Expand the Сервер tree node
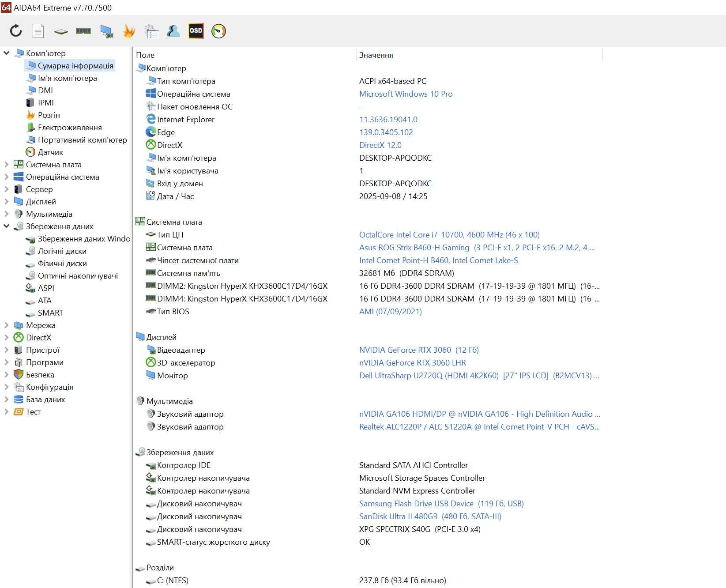The height and width of the screenshot is (588, 726). pos(6,189)
